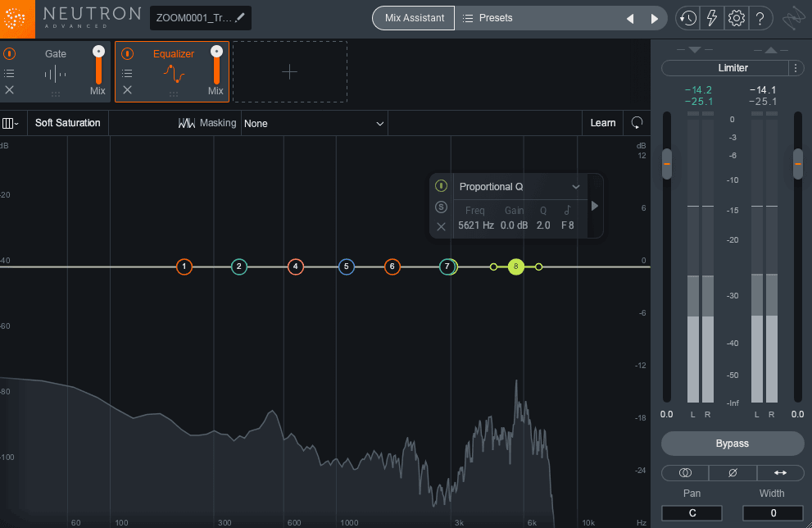Click band 8 right Q handle

(538, 266)
